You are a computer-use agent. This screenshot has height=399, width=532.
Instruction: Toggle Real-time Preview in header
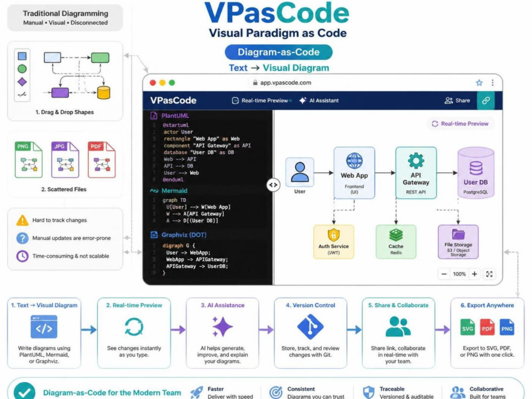(261, 100)
